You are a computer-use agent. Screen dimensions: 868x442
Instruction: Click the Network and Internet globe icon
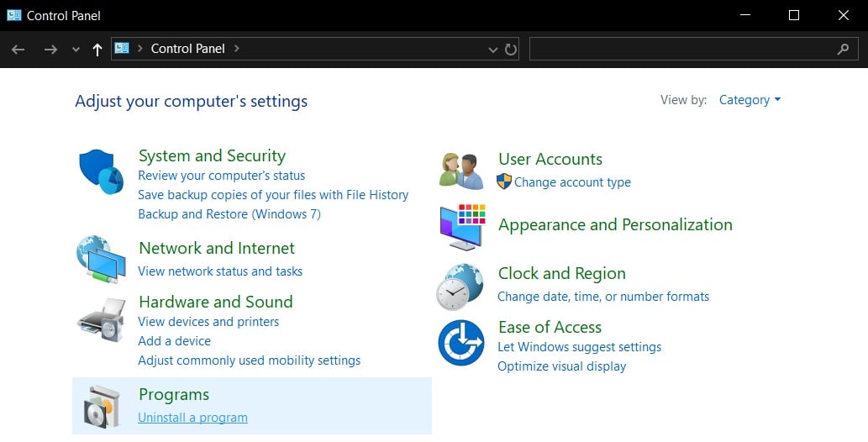pyautogui.click(x=101, y=259)
